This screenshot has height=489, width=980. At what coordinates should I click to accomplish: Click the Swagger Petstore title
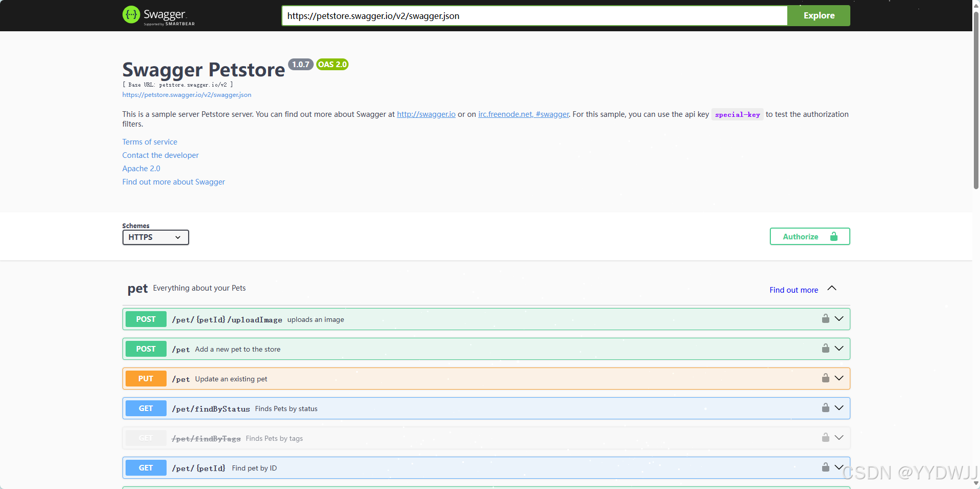pos(203,70)
